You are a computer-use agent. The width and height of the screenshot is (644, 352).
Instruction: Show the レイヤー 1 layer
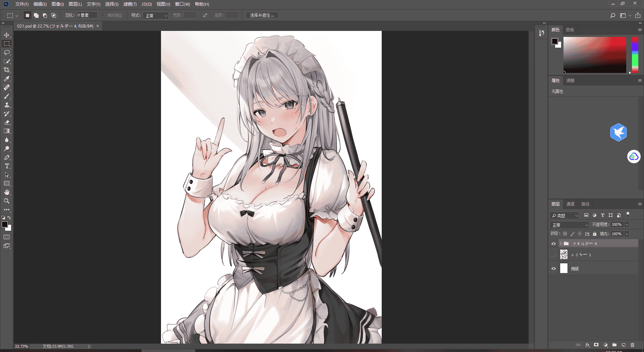coord(553,255)
